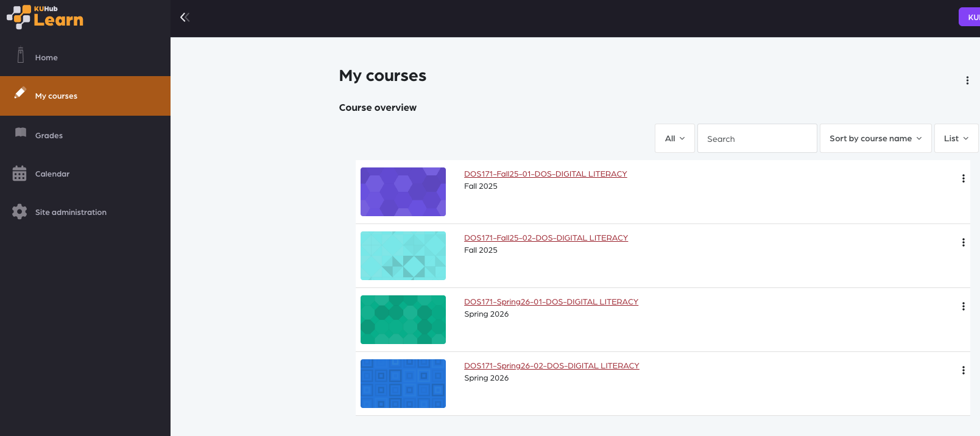The width and height of the screenshot is (980, 436).
Task: Click Fall 2025 label under DOS171-Fall25-02
Action: pos(481,250)
